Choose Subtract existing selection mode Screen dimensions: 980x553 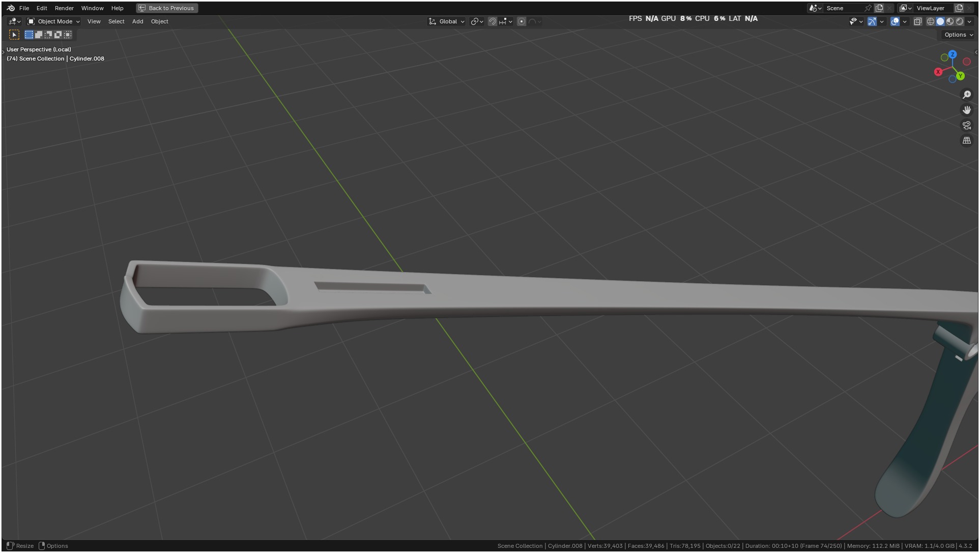point(48,35)
